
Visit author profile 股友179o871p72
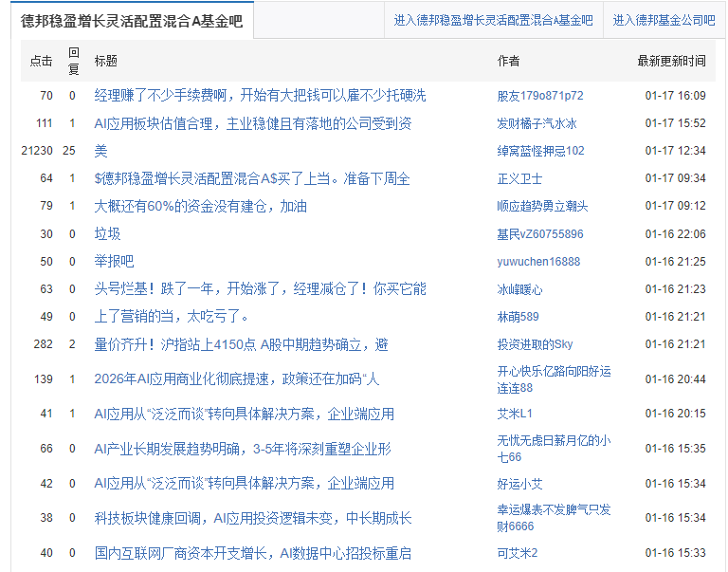coord(540,96)
